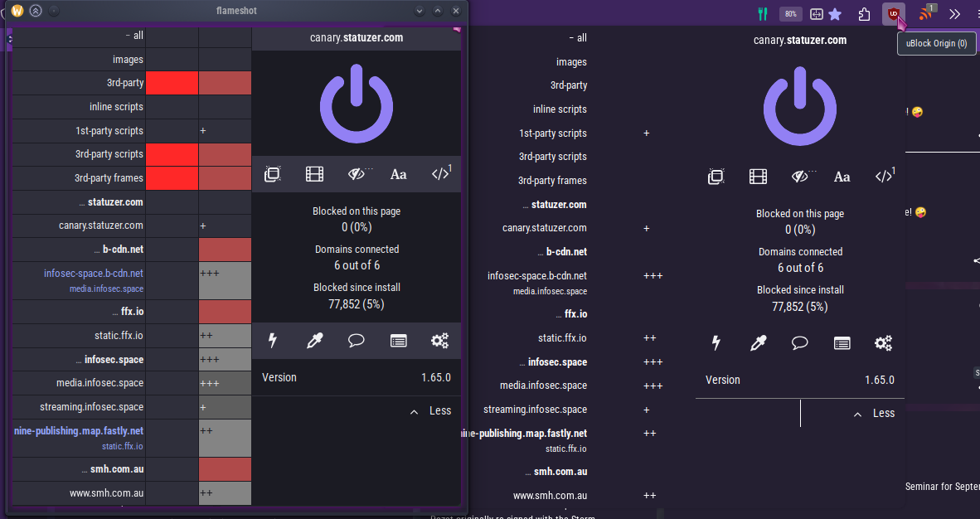Toggle the large power button in browser uBlock popup
The image size is (980, 519).
tap(800, 105)
